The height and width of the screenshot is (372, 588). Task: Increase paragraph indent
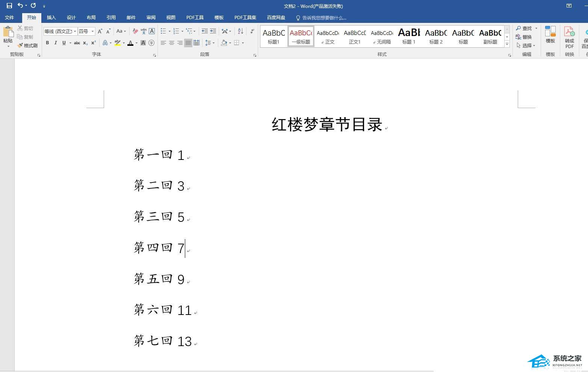pyautogui.click(x=213, y=31)
